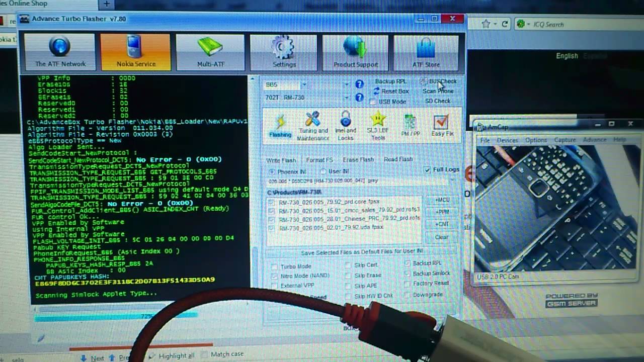The height and width of the screenshot is (362, 644).
Task: Toggle the Full Logs checkbox
Action: click(442, 169)
